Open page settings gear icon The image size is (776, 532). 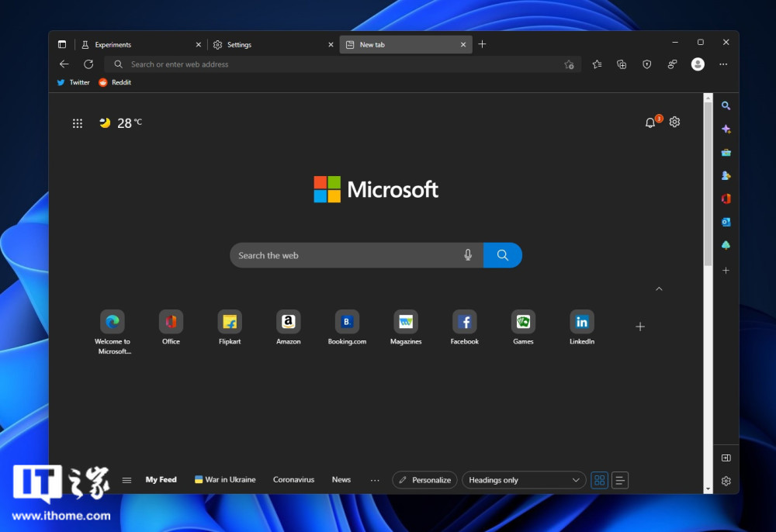[674, 123]
